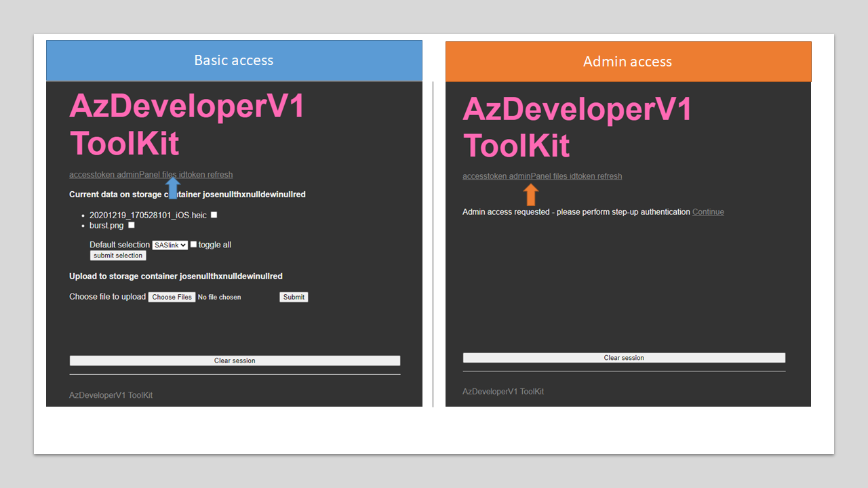Click the blue arrow in the Basic access panel
The width and height of the screenshot is (868, 488).
click(173, 188)
